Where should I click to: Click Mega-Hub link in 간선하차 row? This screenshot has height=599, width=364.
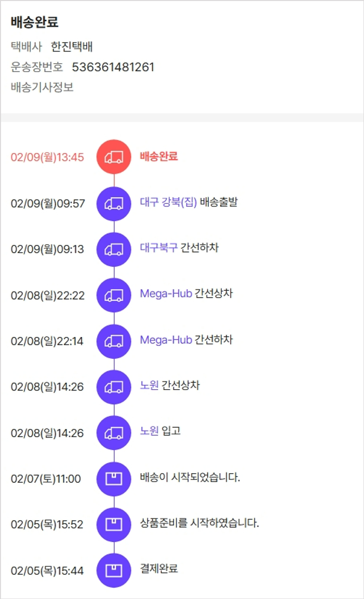[x=166, y=340]
